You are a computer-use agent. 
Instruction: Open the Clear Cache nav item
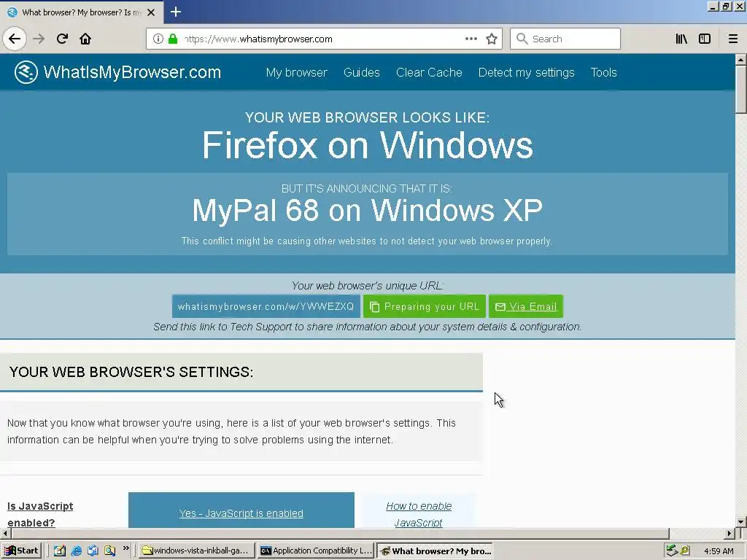429,72
